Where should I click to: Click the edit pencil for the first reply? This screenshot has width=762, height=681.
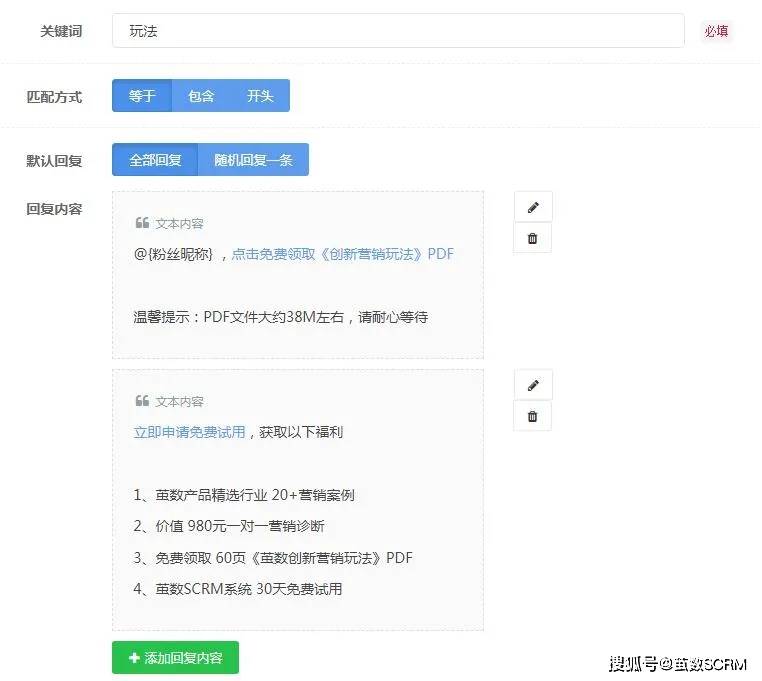532,207
